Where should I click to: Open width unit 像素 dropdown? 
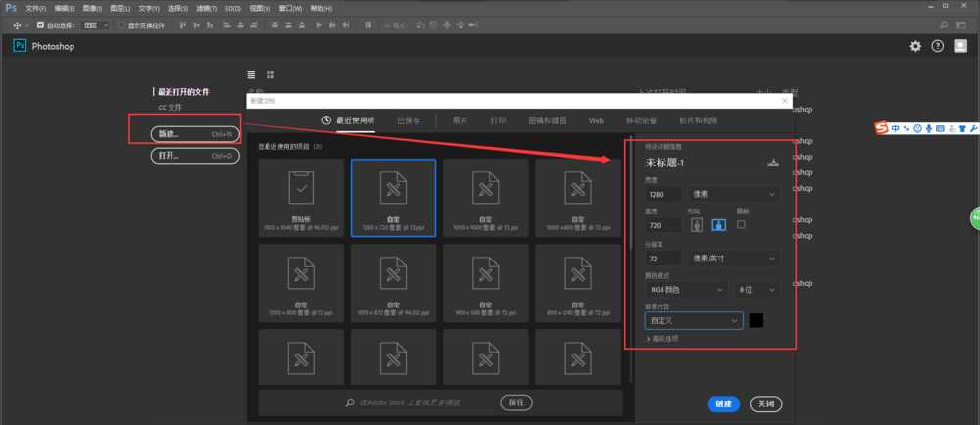(733, 194)
